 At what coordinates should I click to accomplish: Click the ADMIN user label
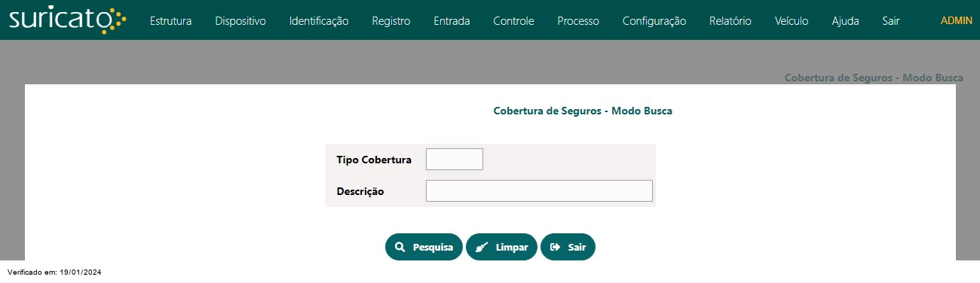[x=957, y=20]
